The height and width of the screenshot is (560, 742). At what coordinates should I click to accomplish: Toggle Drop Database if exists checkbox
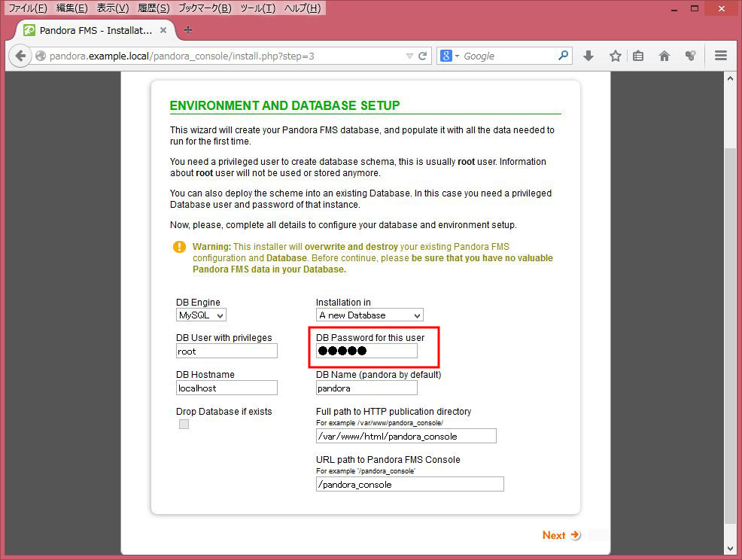point(184,425)
